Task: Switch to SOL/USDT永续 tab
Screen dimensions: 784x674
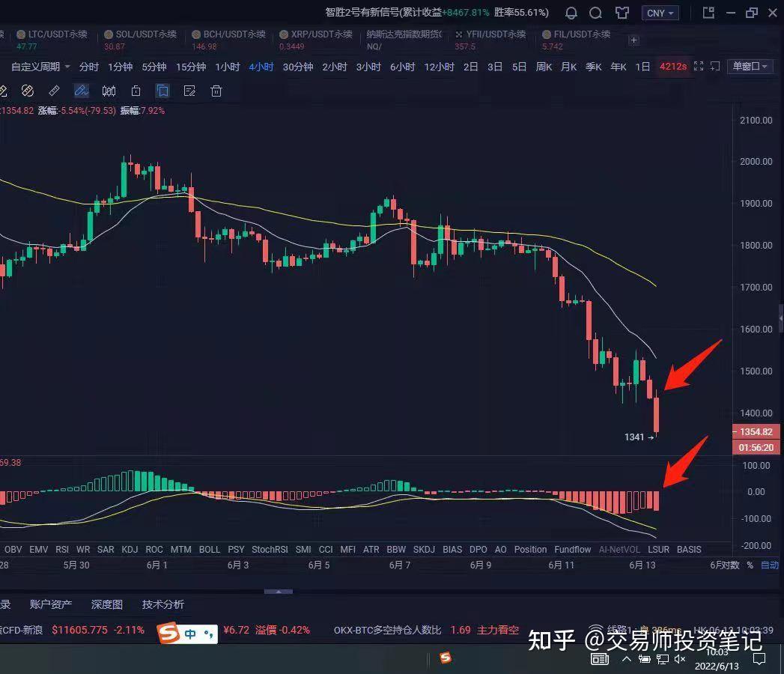Action: 141,40
